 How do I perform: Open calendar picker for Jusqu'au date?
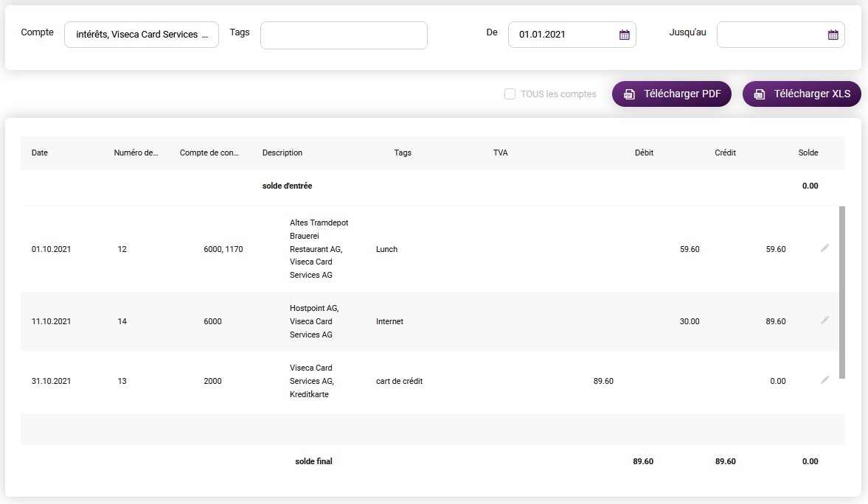point(833,35)
